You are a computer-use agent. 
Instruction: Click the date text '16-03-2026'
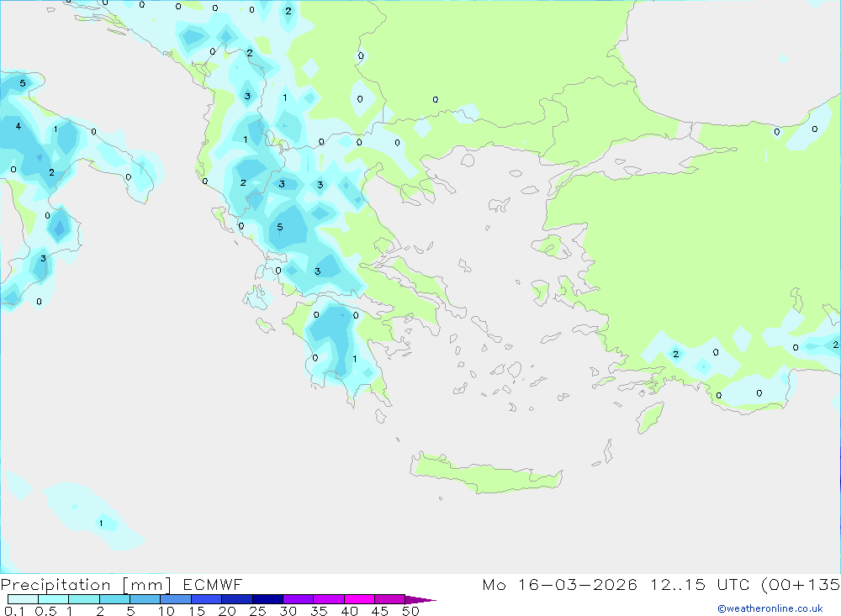[x=578, y=584]
